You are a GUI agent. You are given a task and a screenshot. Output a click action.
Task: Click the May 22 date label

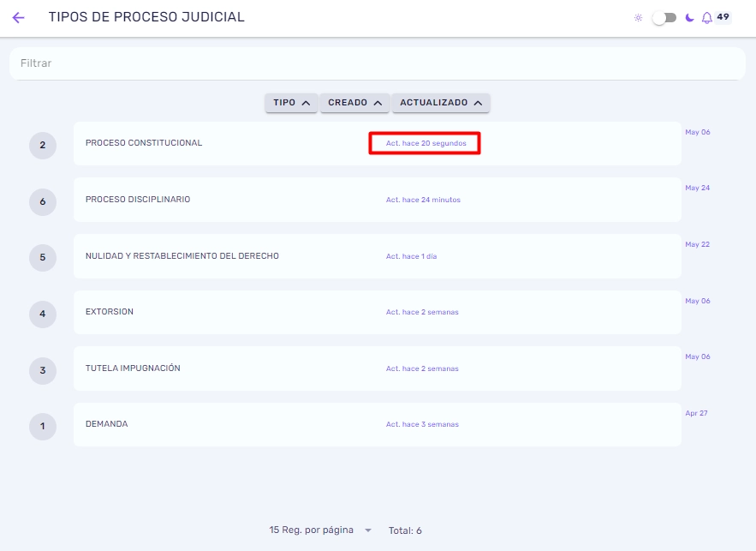point(698,244)
